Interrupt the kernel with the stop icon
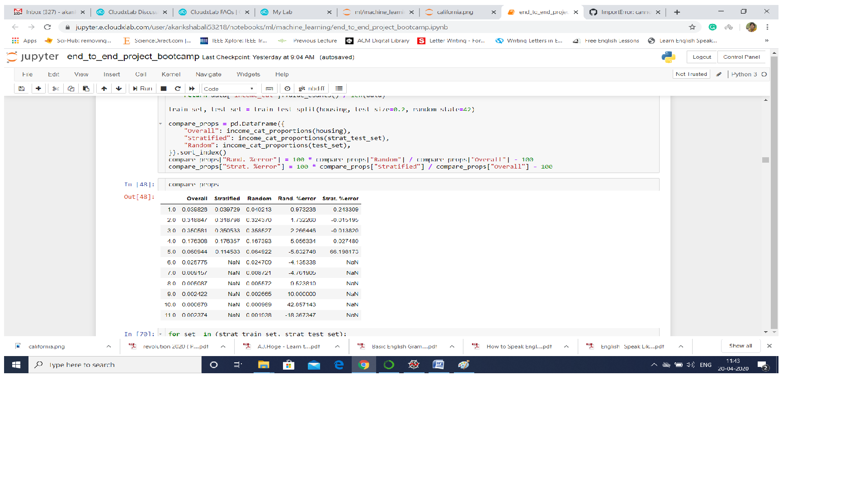 point(164,89)
